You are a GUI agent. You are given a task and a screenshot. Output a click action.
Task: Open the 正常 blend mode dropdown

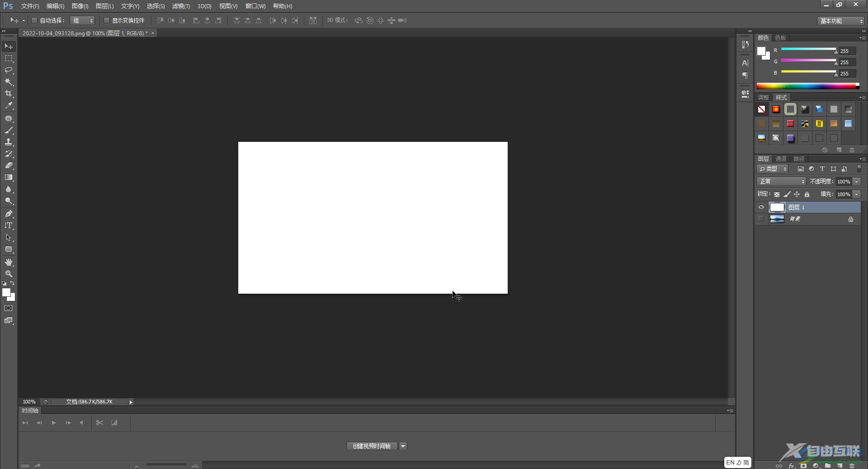point(781,182)
